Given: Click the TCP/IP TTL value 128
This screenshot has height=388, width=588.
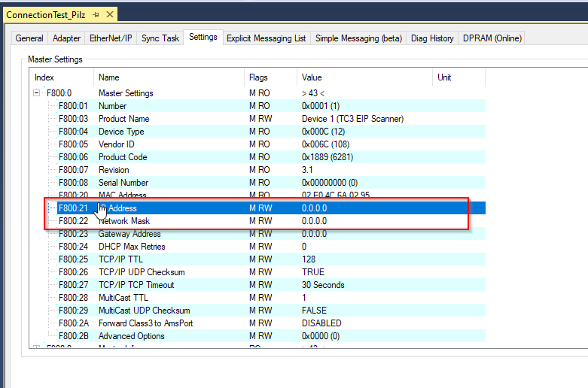Looking at the screenshot, I should tap(309, 259).
